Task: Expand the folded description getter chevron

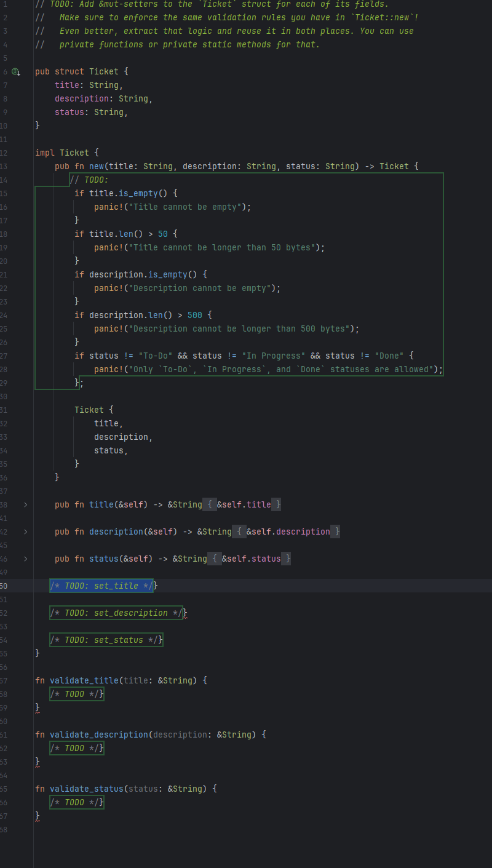Action: coord(25,532)
